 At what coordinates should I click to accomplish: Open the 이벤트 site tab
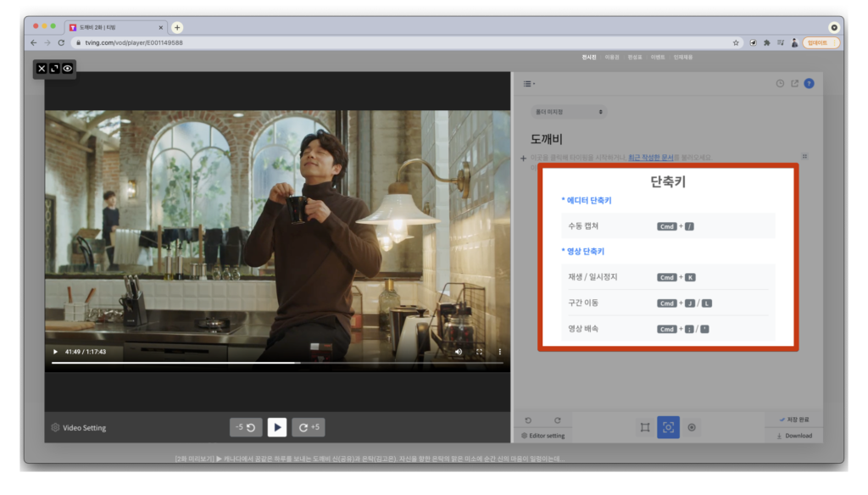tap(658, 57)
